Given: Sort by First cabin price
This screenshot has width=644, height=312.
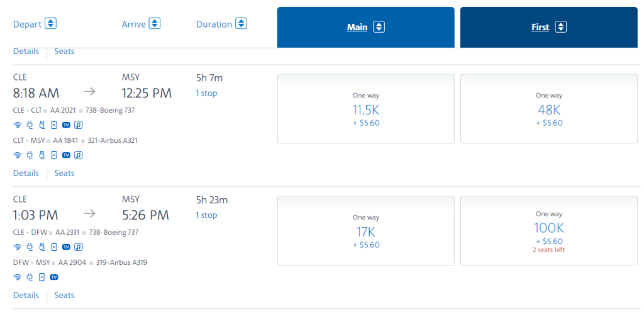Looking at the screenshot, I should pos(549,27).
